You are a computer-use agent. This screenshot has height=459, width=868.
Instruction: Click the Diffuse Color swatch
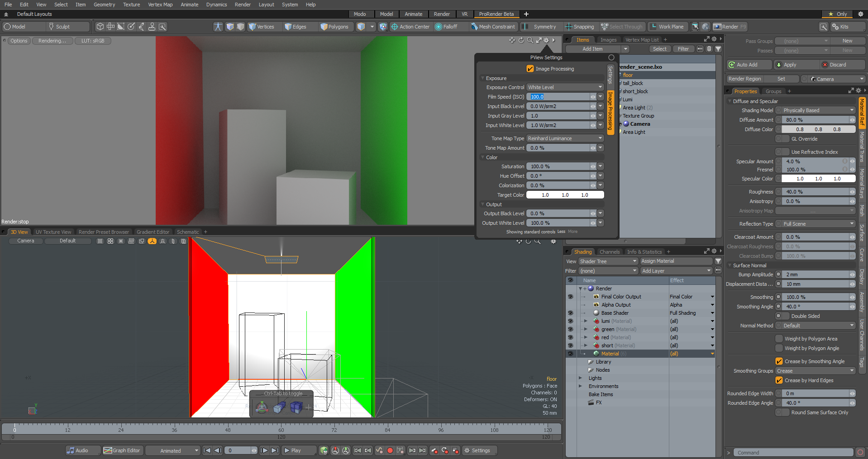click(x=818, y=129)
